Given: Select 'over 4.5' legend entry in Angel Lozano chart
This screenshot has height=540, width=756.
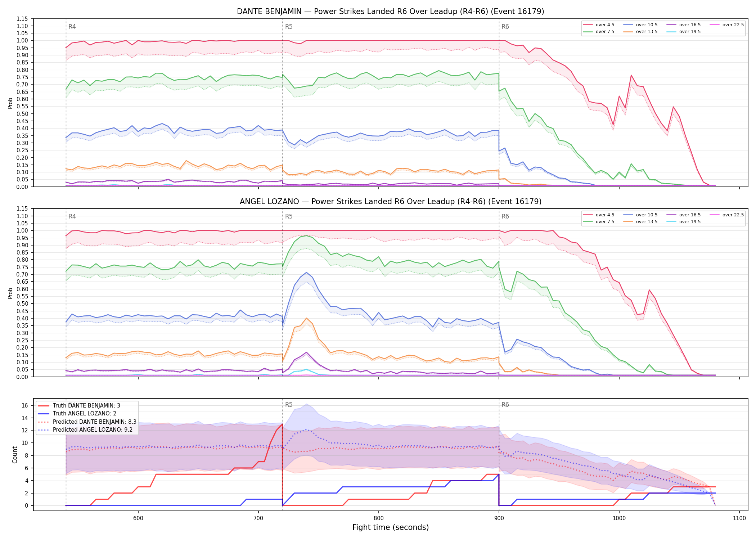Looking at the screenshot, I should [599, 215].
